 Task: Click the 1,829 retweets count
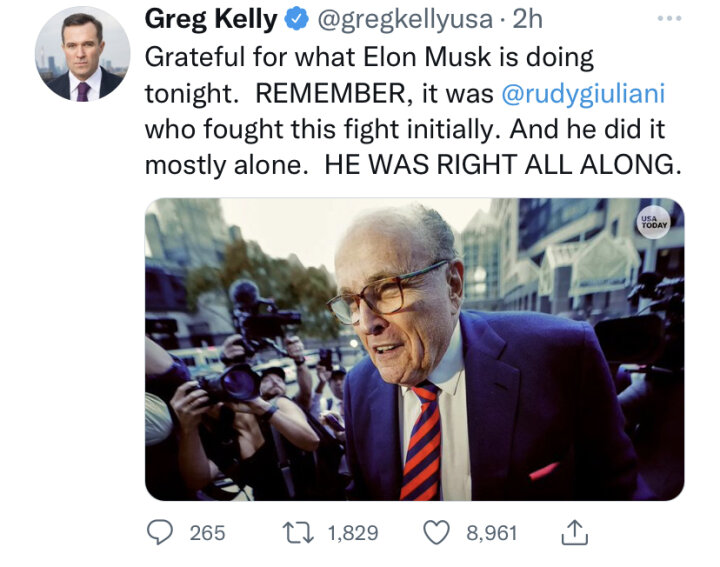tap(353, 533)
